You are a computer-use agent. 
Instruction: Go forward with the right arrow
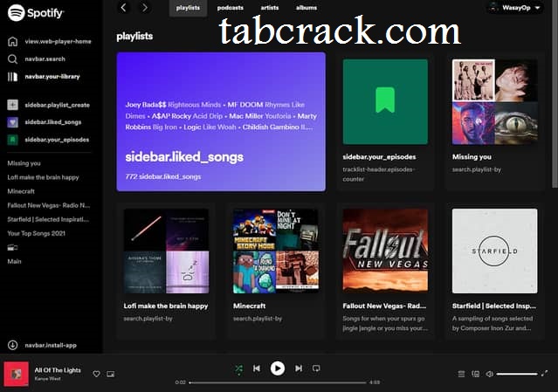[x=145, y=8]
